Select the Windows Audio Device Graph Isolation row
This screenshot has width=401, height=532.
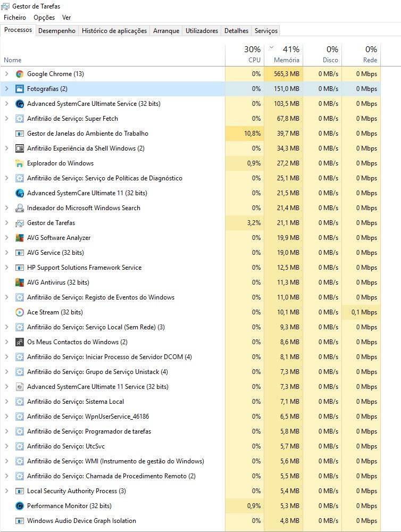(x=81, y=521)
